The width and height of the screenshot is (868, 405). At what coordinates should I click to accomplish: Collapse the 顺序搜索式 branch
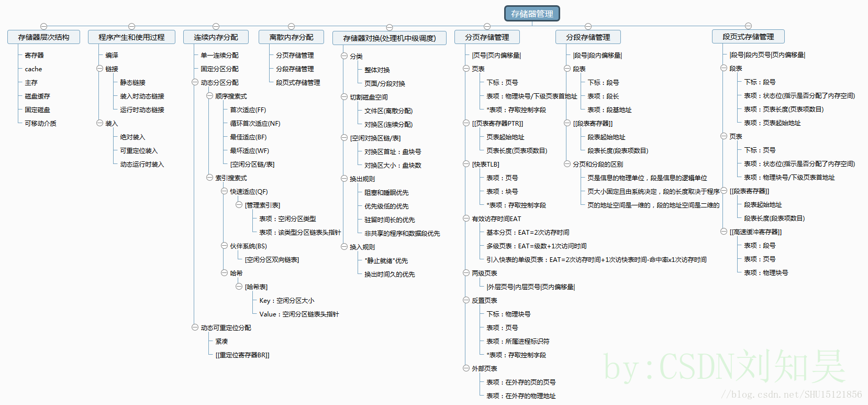point(209,96)
